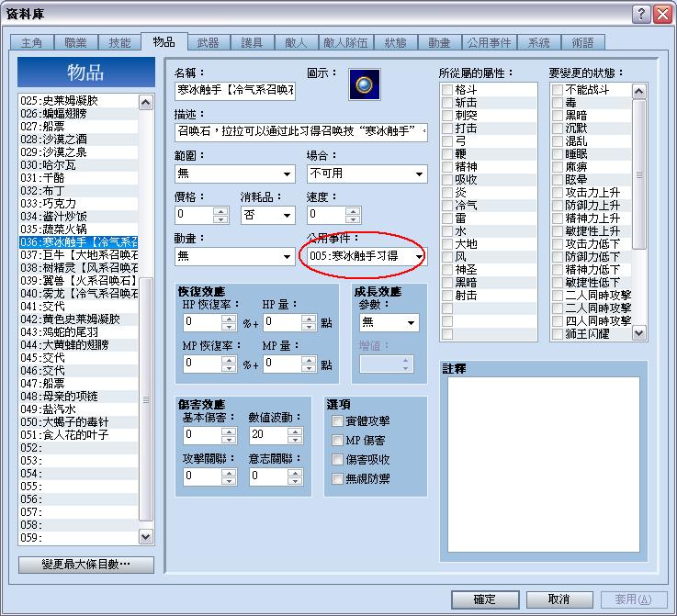Click in the 名稱 text field
The image size is (677, 616).
click(x=235, y=91)
